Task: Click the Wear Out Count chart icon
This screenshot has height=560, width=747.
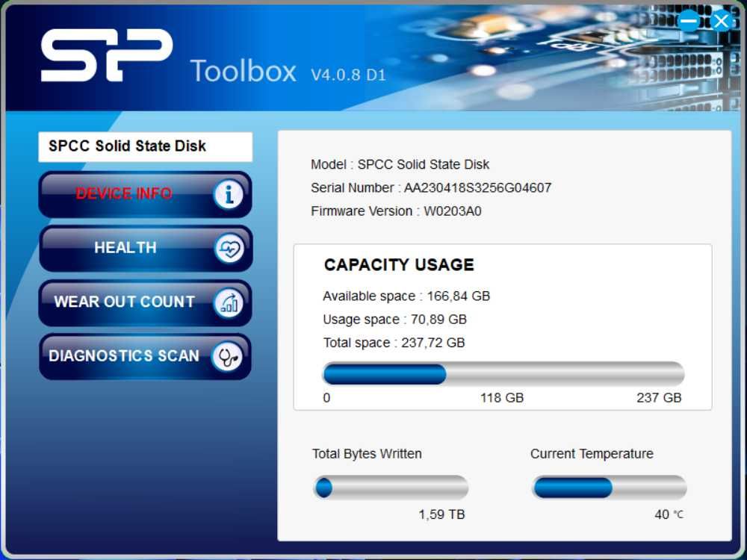Action: pyautogui.click(x=229, y=303)
